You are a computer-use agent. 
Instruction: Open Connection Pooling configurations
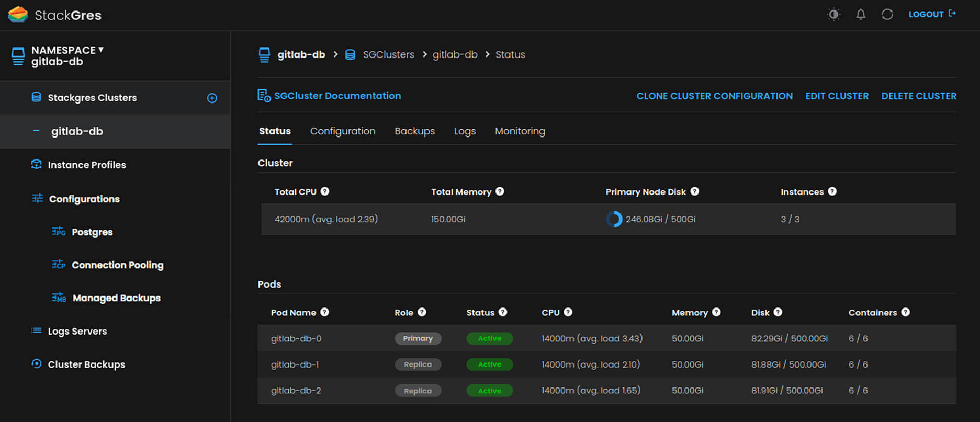coord(117,265)
